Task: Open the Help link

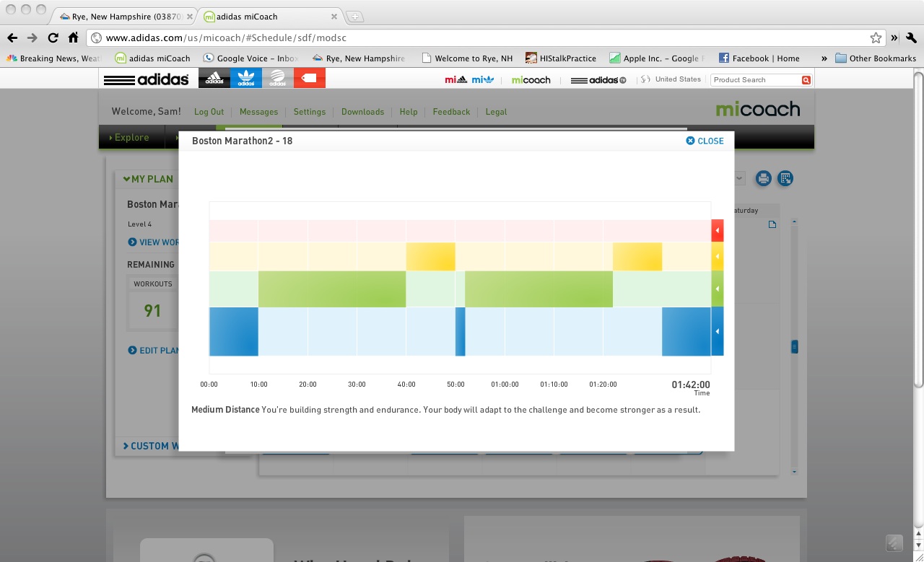Action: 409,112
